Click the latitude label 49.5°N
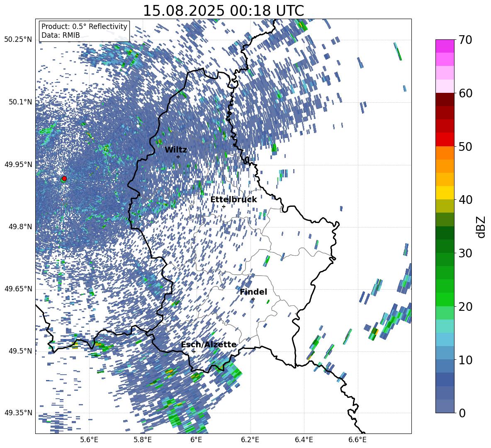Viewport: 491px width, 448px height. click(x=20, y=351)
